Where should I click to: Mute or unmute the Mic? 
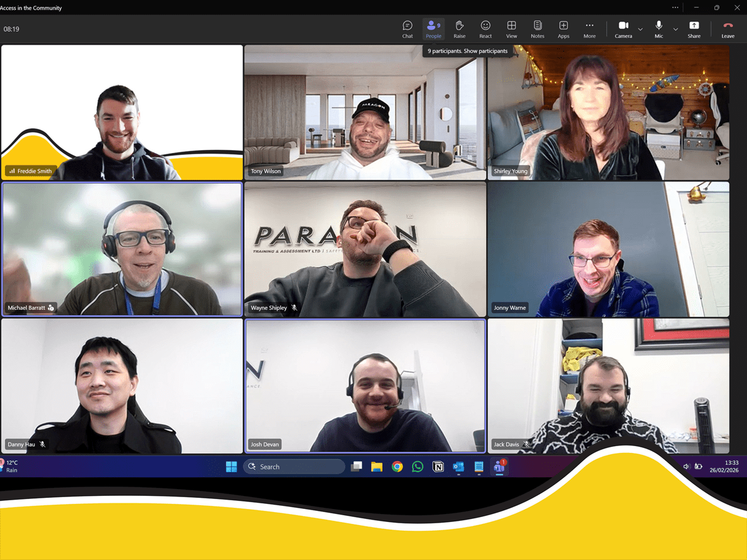coord(659,29)
